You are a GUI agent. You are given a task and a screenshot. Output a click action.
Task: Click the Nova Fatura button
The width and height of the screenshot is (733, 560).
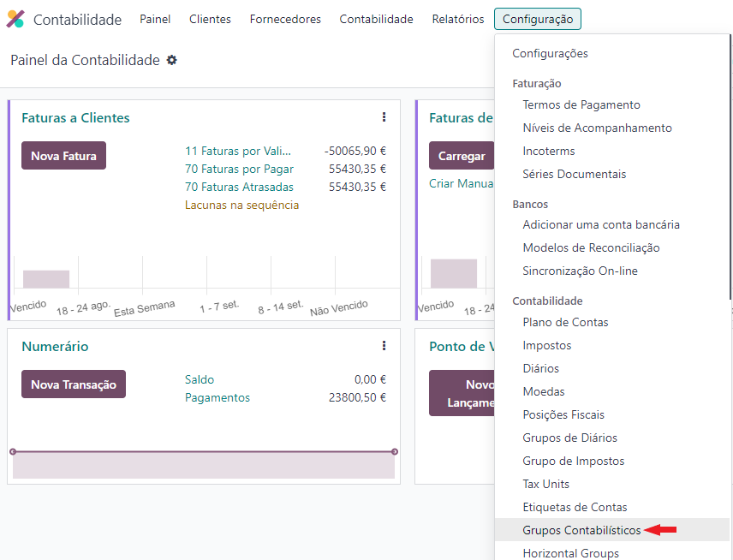click(x=63, y=156)
